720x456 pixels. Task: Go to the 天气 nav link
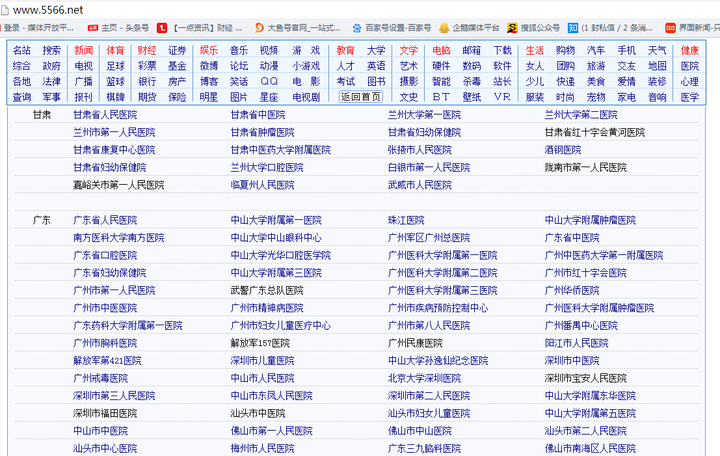pos(657,50)
